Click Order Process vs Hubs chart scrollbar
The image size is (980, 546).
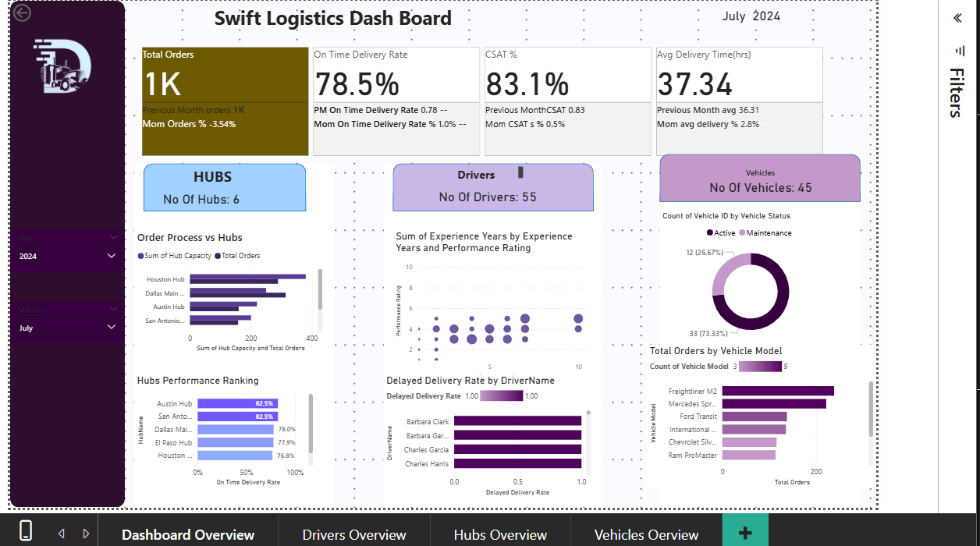click(x=320, y=289)
